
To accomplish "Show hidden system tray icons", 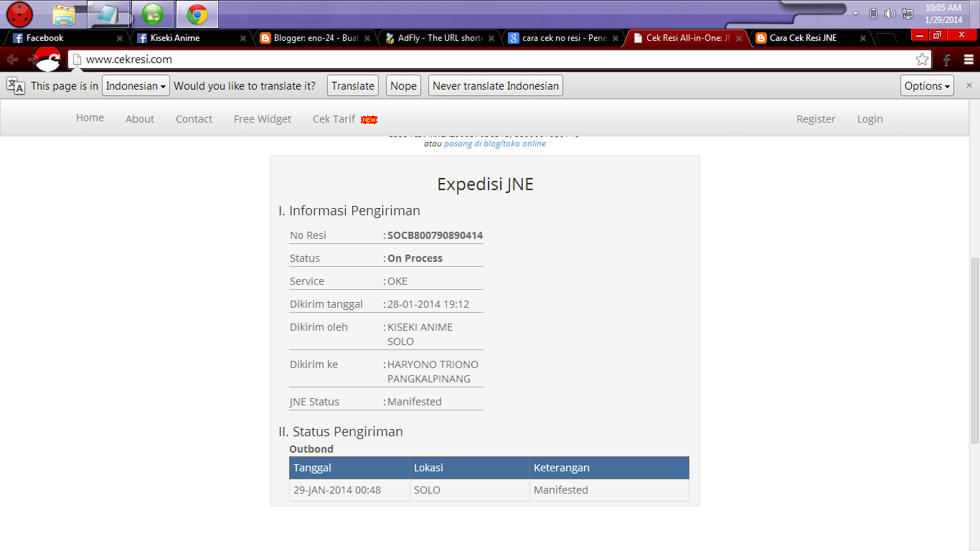I will point(855,14).
